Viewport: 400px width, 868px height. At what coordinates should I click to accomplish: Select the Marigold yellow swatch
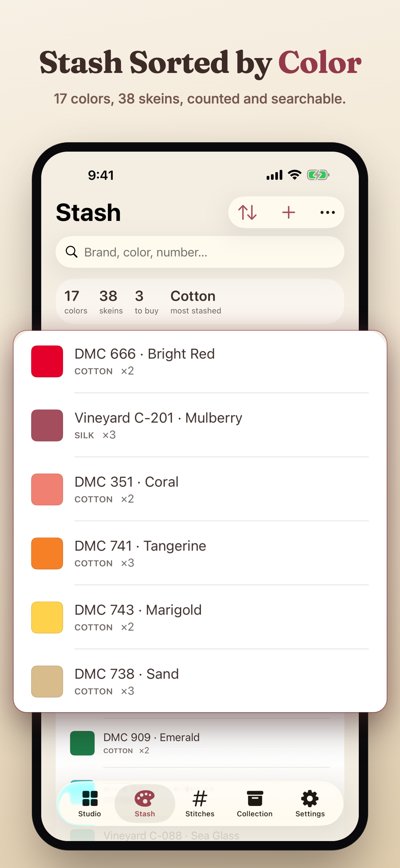47,617
